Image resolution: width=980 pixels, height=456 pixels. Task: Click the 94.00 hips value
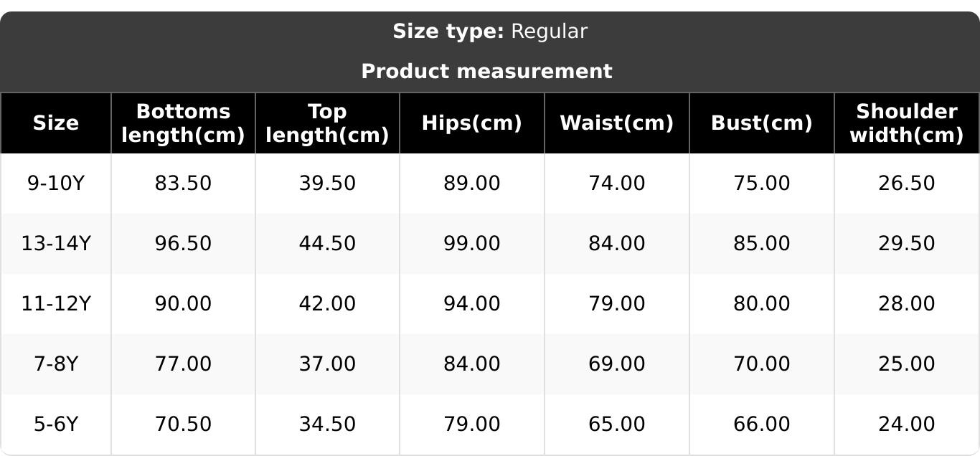tap(471, 304)
